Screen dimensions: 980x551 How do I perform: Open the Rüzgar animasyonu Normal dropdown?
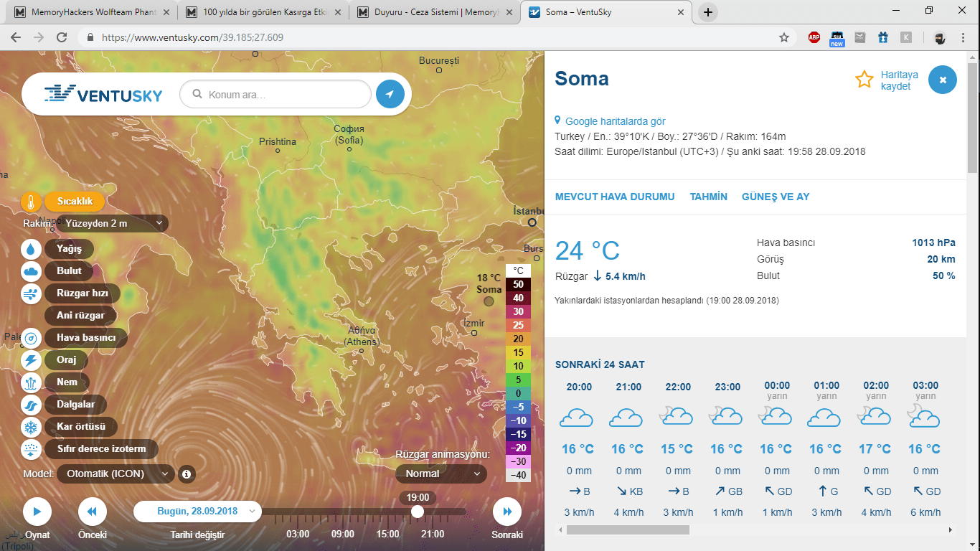pos(441,474)
